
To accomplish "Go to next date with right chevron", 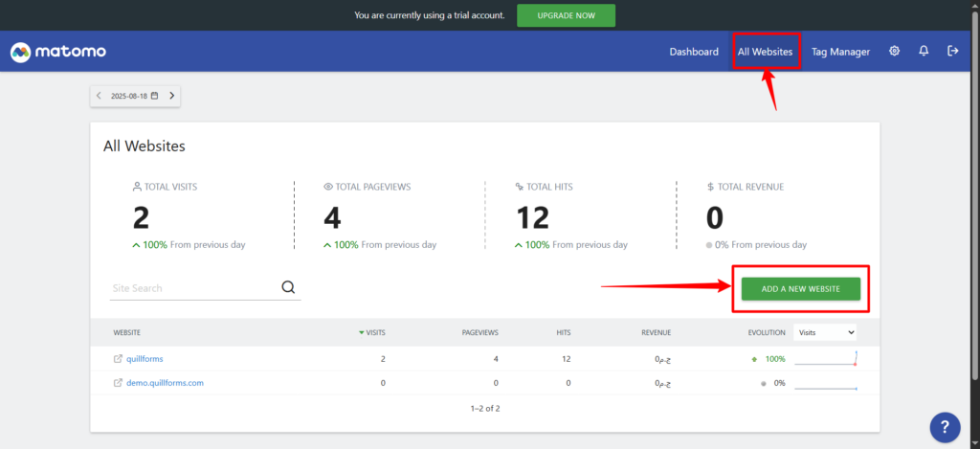I will pyautogui.click(x=172, y=97).
